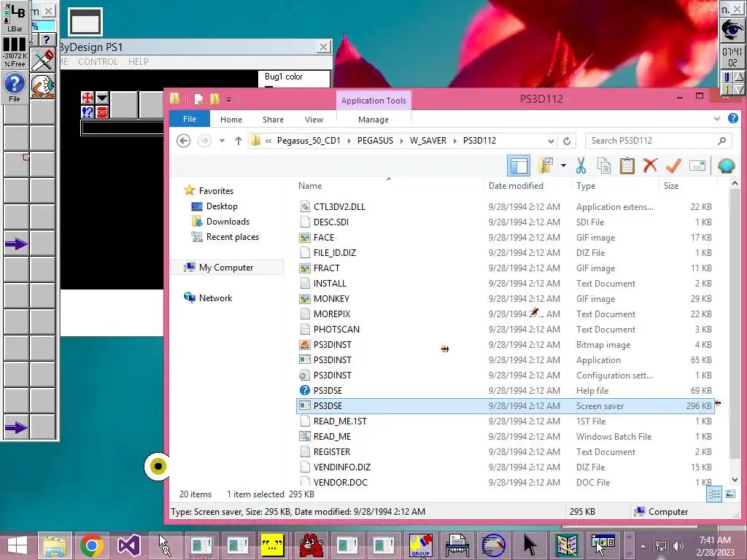Open the File ribbon tab
747x560 pixels.
[x=190, y=119]
